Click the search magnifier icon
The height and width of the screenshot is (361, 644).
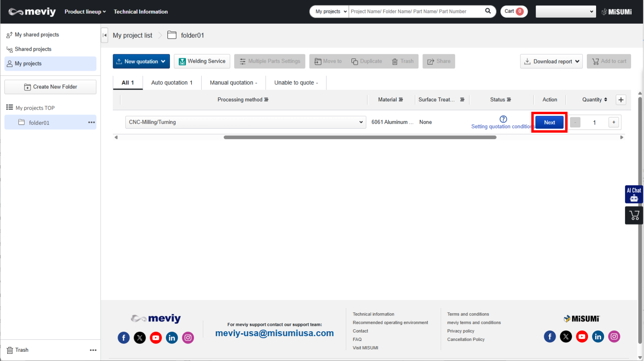point(488,11)
